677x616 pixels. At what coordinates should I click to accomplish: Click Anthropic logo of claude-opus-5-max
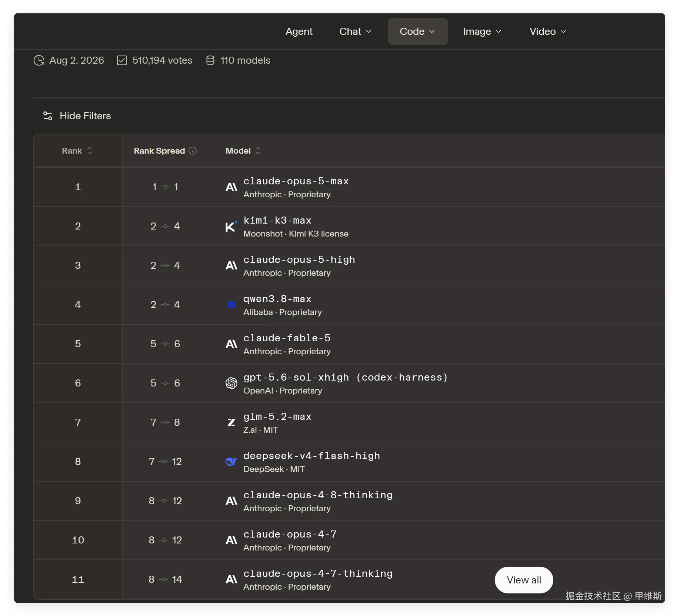click(x=231, y=187)
